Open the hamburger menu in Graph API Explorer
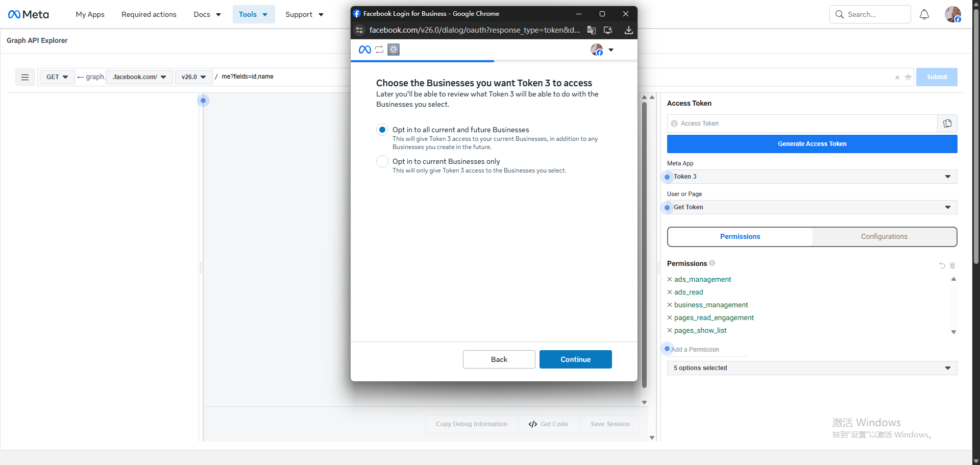Image resolution: width=980 pixels, height=465 pixels. coord(25,77)
